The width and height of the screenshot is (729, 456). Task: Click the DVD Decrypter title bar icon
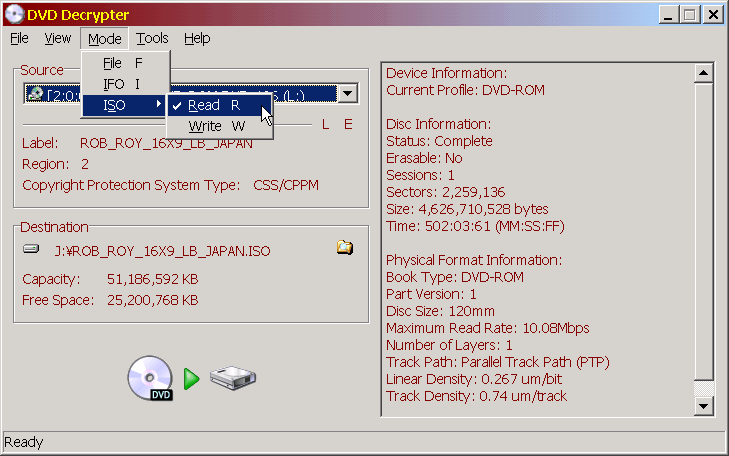(x=14, y=14)
